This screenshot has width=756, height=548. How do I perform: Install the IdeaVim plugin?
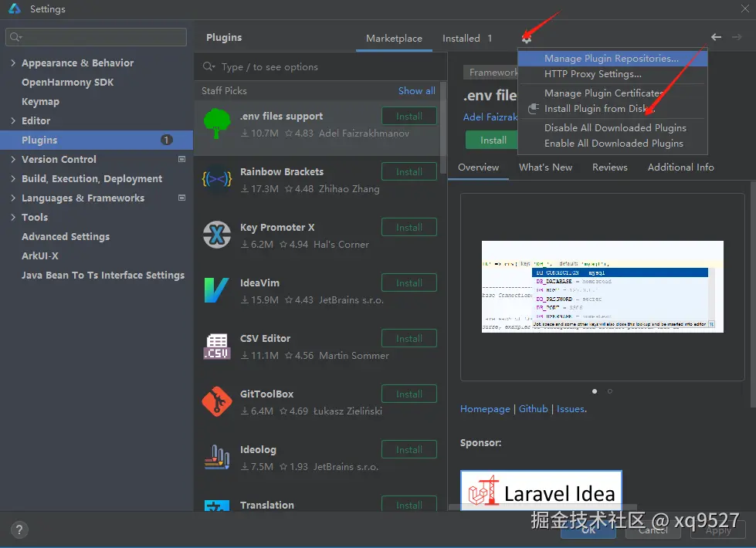pyautogui.click(x=409, y=283)
